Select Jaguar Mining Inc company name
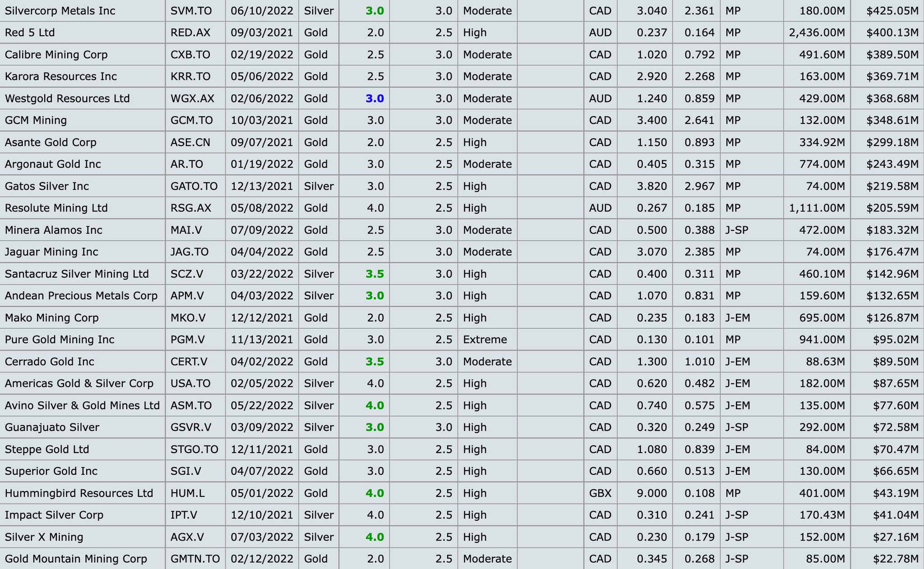The width and height of the screenshot is (924, 569). (51, 252)
